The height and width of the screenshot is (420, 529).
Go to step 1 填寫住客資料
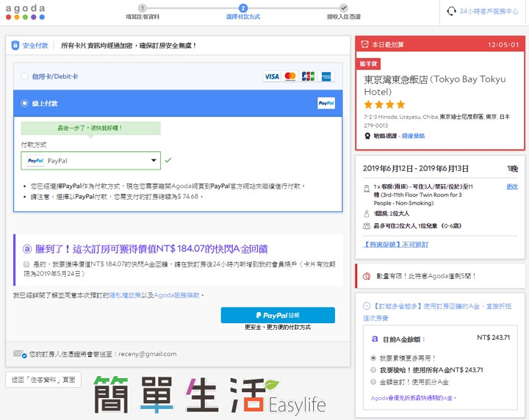tap(143, 12)
